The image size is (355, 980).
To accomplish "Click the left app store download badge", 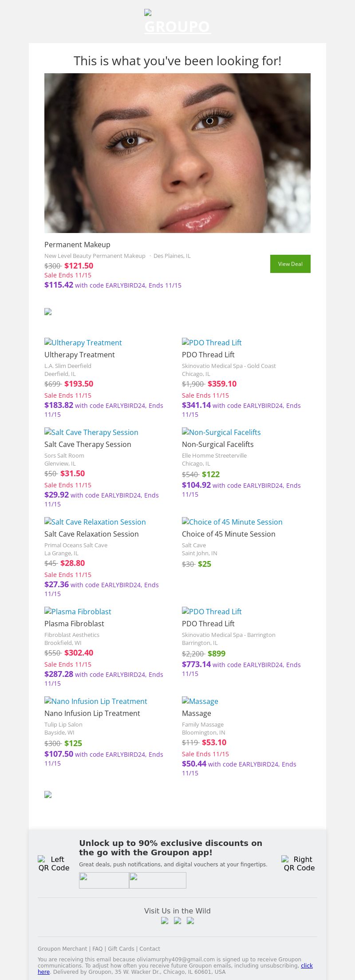I will [x=104, y=880].
